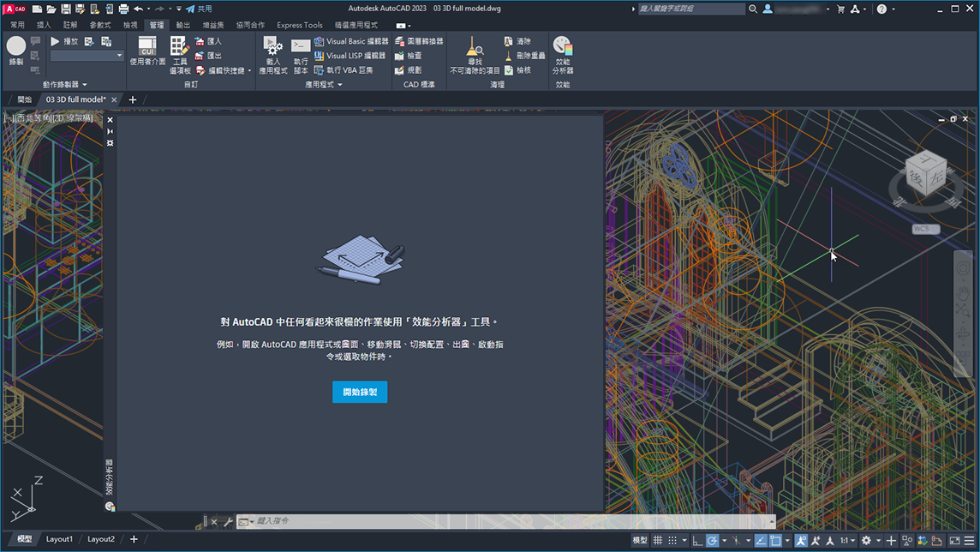Click 載入應用程式 load application
The height and width of the screenshot is (552, 980).
[x=273, y=55]
